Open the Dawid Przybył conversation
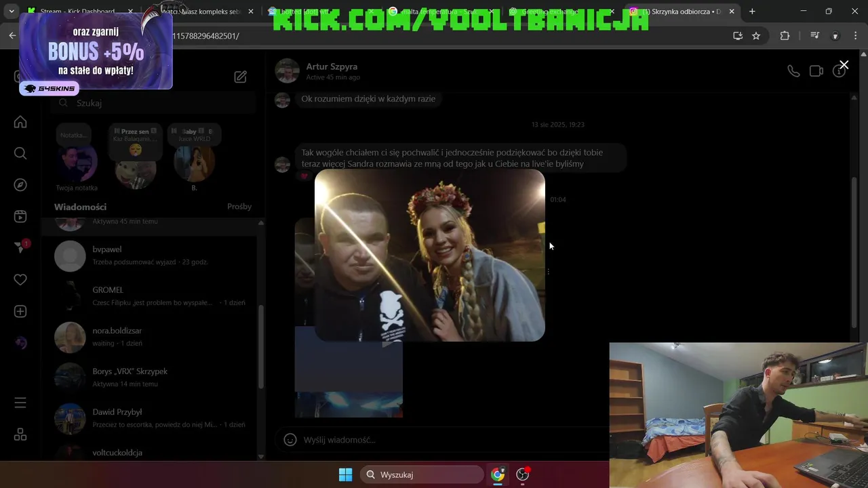The height and width of the screenshot is (488, 868). point(149,418)
